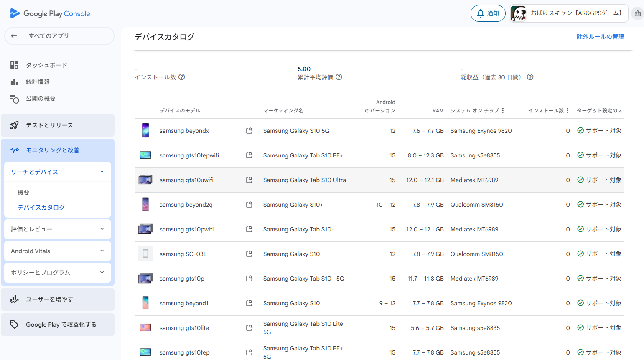The height and width of the screenshot is (360, 644).
Task: Open the システム オン チップ column options menu
Action: pos(503,110)
